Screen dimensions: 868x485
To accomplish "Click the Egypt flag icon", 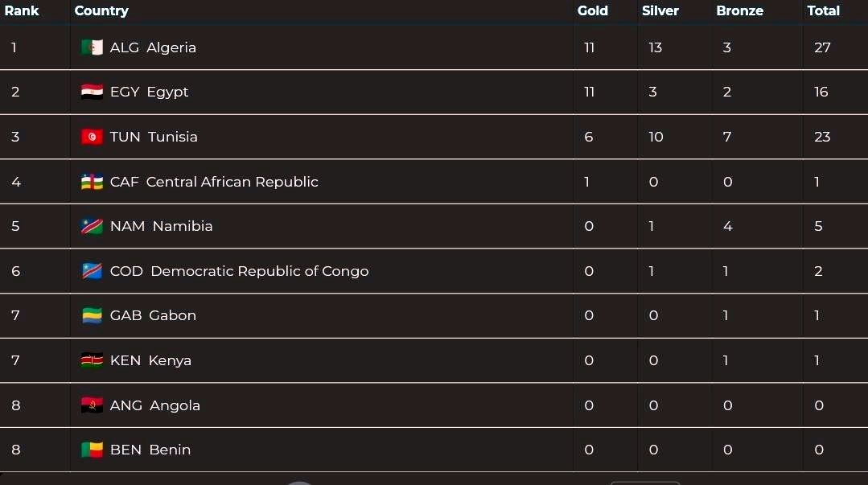I will pyautogui.click(x=92, y=92).
